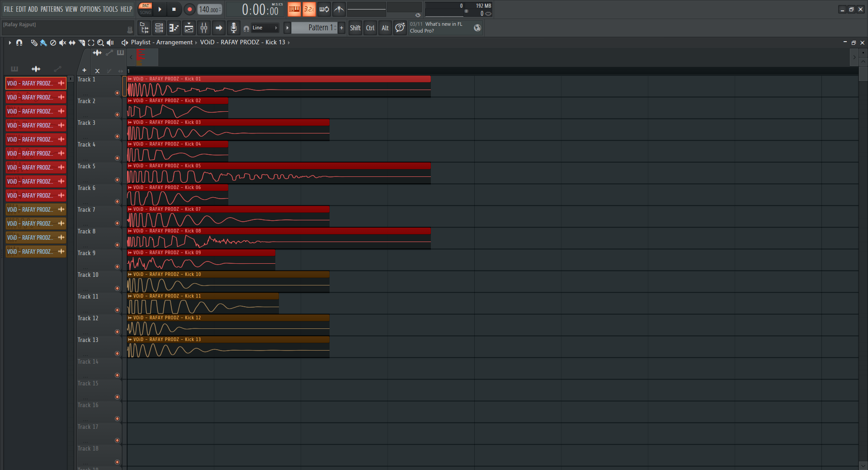
Task: Open the Mixer window from toolbar
Action: click(204, 28)
